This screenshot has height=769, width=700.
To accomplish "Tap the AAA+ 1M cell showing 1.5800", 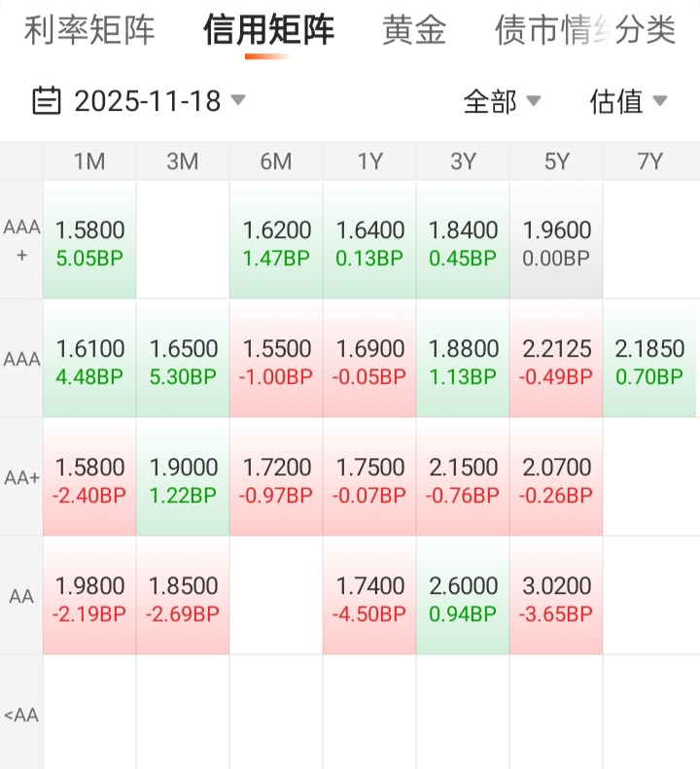I will tap(89, 241).
